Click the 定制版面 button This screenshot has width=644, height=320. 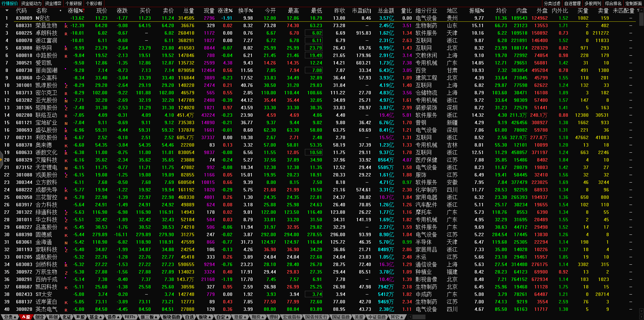[x=633, y=3]
